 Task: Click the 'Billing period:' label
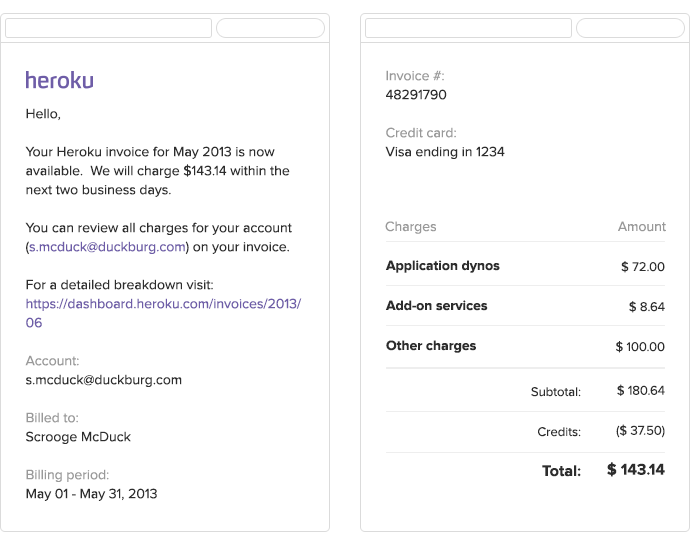67,475
